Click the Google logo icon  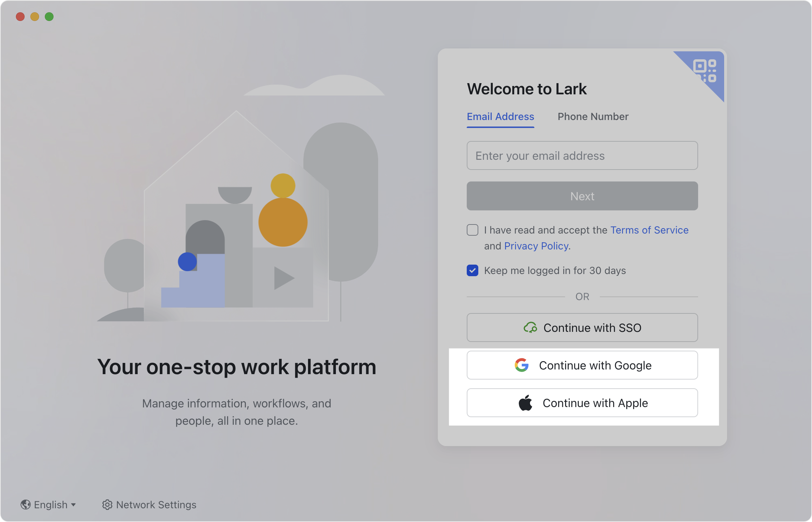(x=521, y=365)
